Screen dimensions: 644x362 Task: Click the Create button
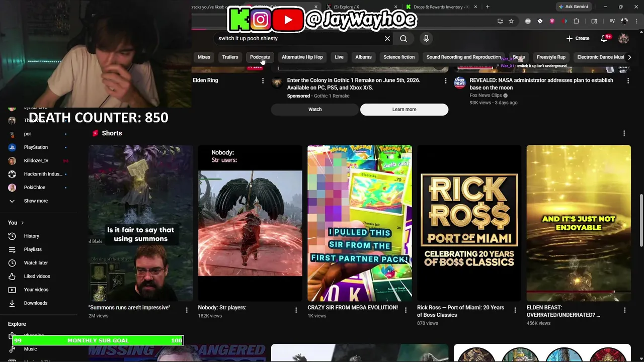(578, 38)
